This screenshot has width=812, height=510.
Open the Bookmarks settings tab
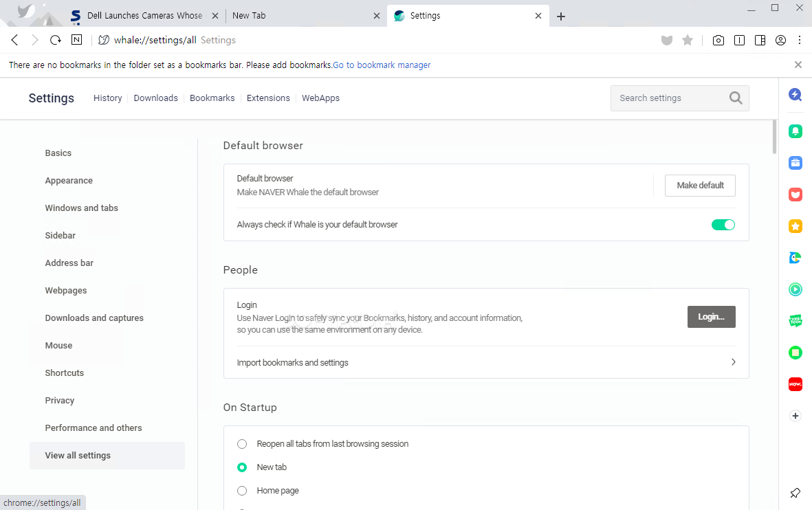click(x=212, y=98)
